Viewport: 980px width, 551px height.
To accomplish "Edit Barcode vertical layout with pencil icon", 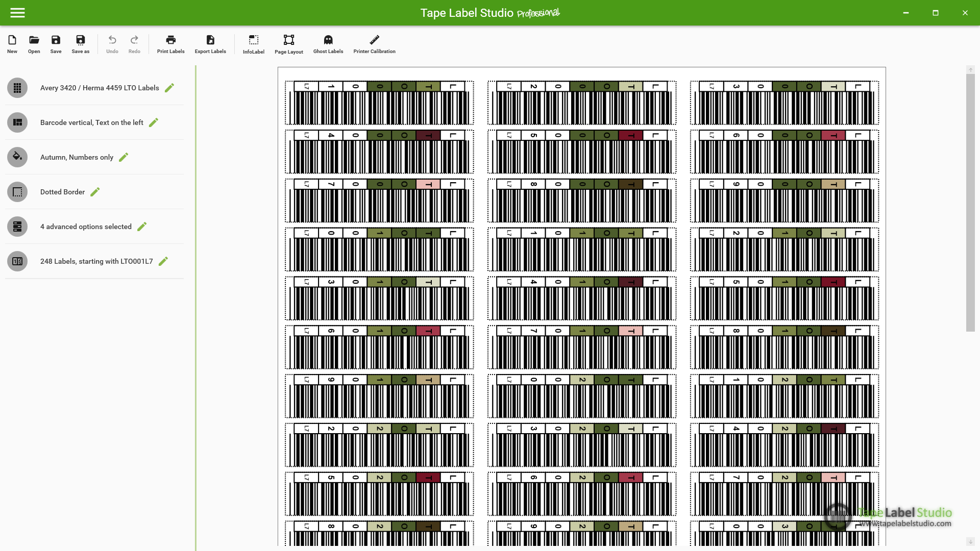I will pos(154,122).
